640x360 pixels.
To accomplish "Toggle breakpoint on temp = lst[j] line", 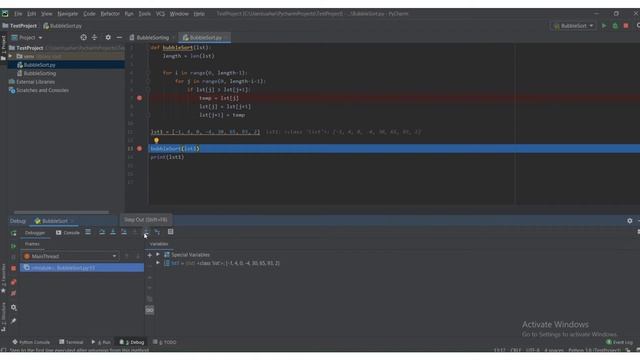I will click(140, 98).
